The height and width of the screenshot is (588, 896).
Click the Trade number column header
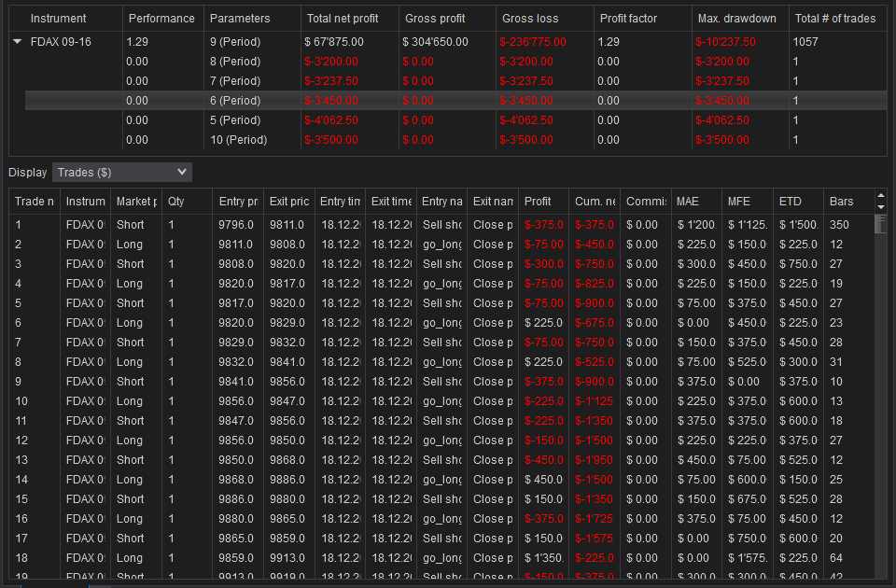35,202
